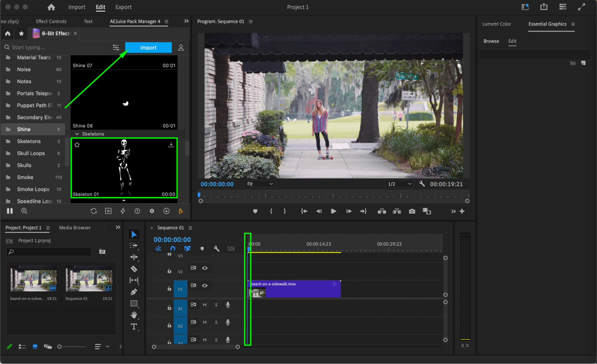Open the Fit zoom level dropdown
The height and width of the screenshot is (364, 597).
pos(259,184)
